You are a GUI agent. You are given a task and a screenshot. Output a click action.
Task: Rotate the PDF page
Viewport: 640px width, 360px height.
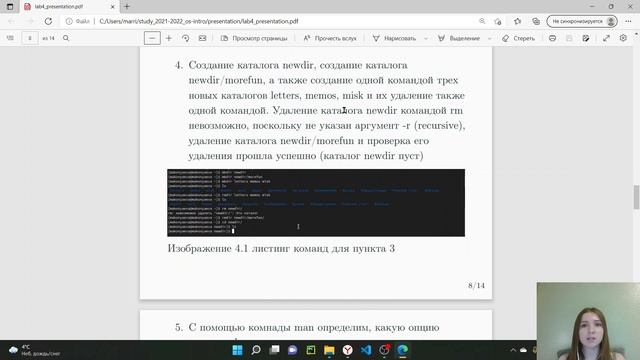tap(185, 38)
